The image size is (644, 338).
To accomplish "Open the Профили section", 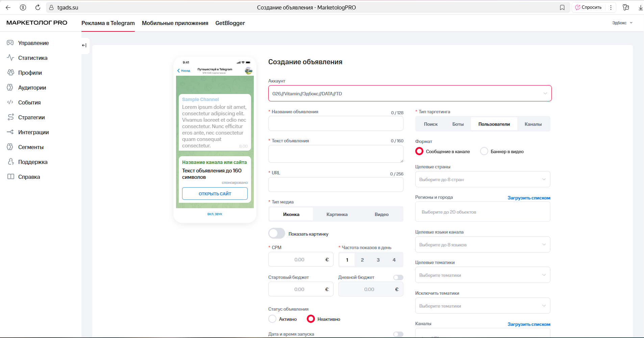I will [x=30, y=73].
